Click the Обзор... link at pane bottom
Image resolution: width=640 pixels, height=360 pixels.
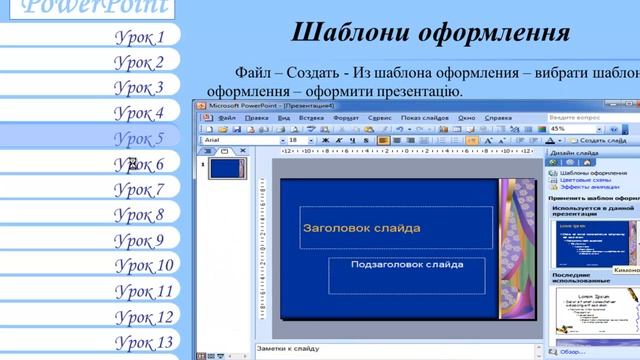click(x=573, y=351)
